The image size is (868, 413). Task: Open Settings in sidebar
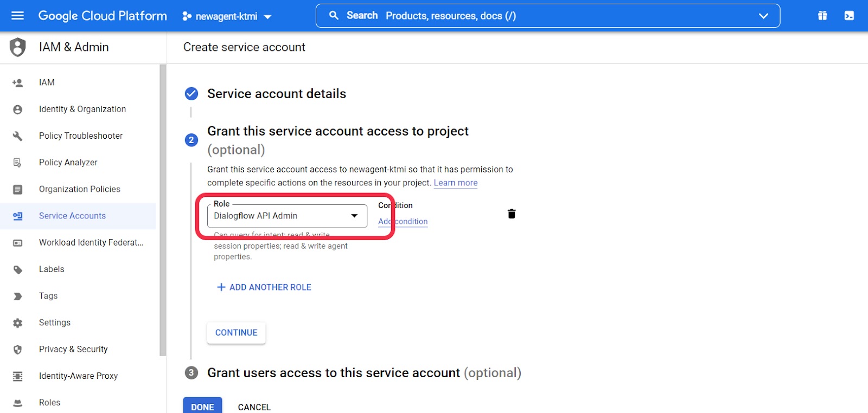55,322
